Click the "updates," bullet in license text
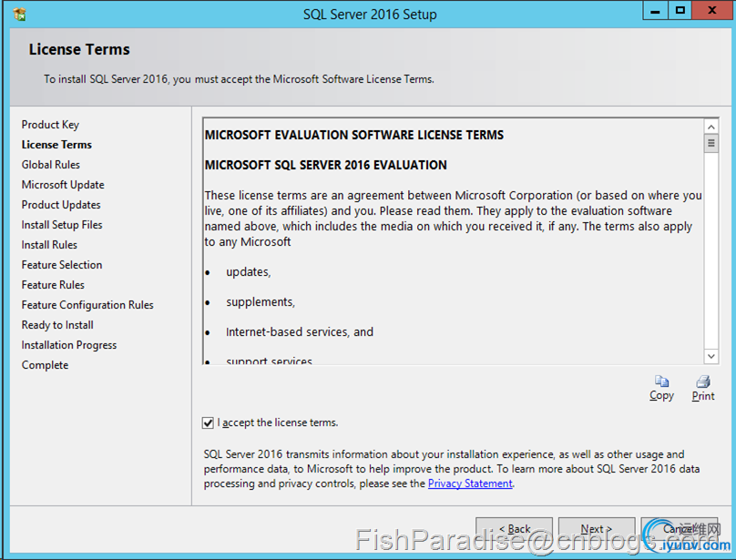The height and width of the screenshot is (560, 736). (249, 272)
